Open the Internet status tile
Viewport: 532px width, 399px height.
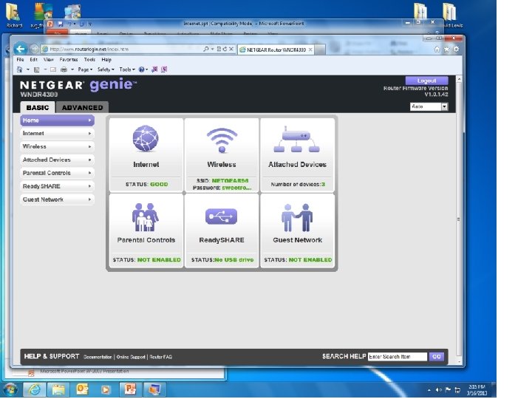[146, 155]
